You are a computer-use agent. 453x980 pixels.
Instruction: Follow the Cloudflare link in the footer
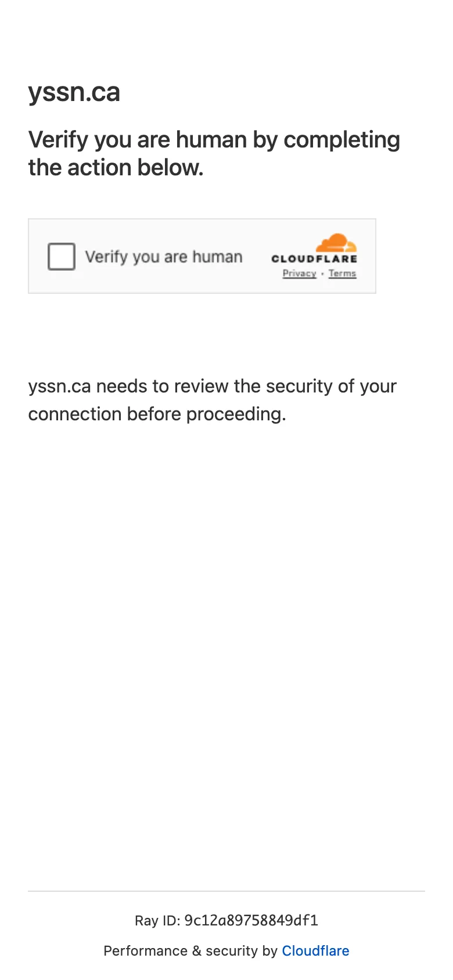point(315,951)
